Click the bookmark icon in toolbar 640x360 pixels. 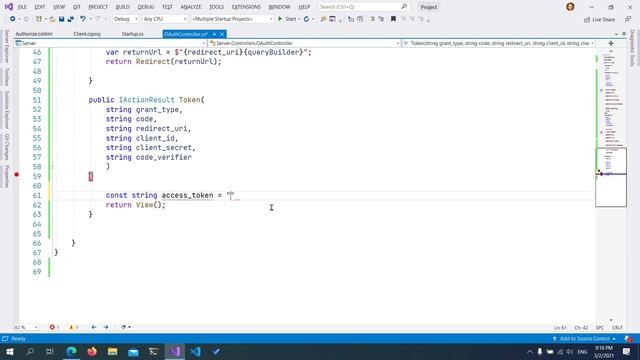[393, 19]
